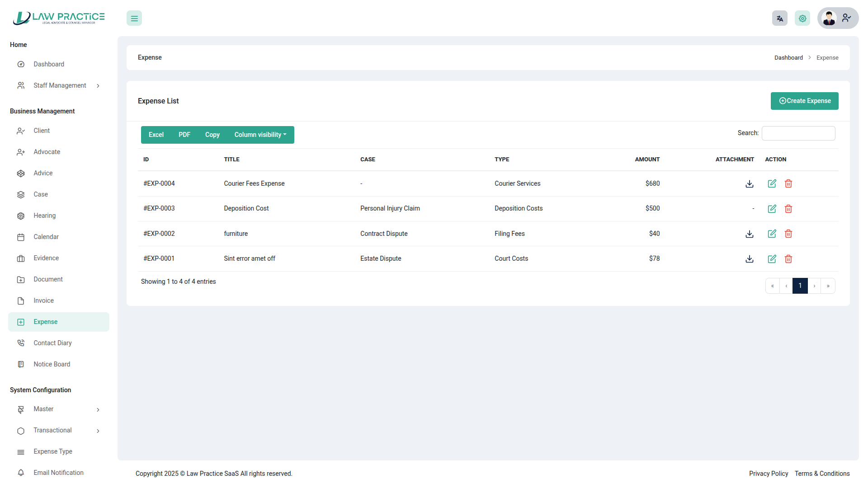Expand the Staff Management submenu

pyautogui.click(x=59, y=85)
